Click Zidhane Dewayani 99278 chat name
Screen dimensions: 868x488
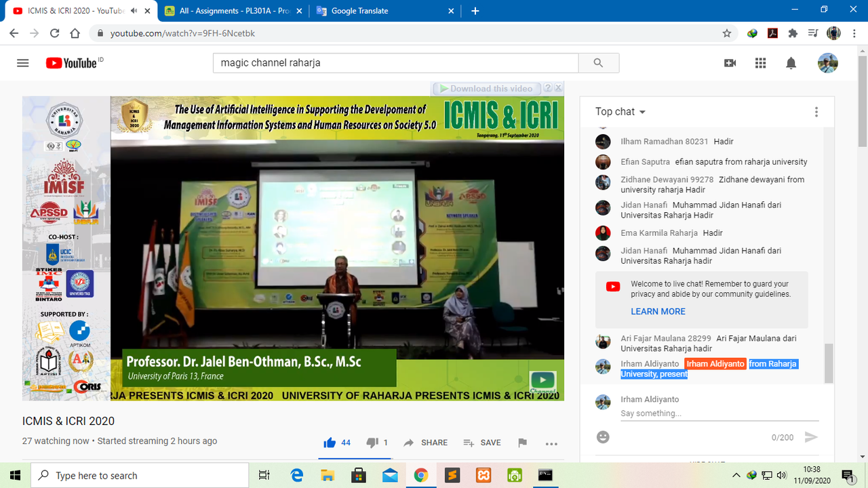tap(667, 180)
